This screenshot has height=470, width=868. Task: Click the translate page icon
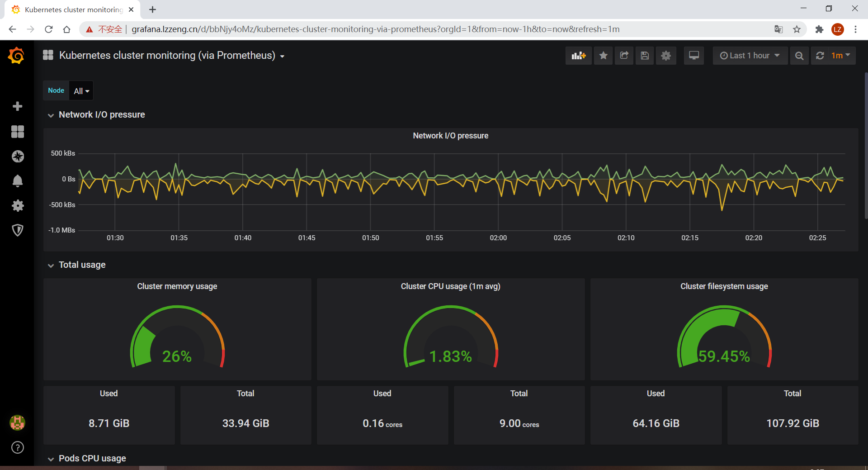coord(778,29)
